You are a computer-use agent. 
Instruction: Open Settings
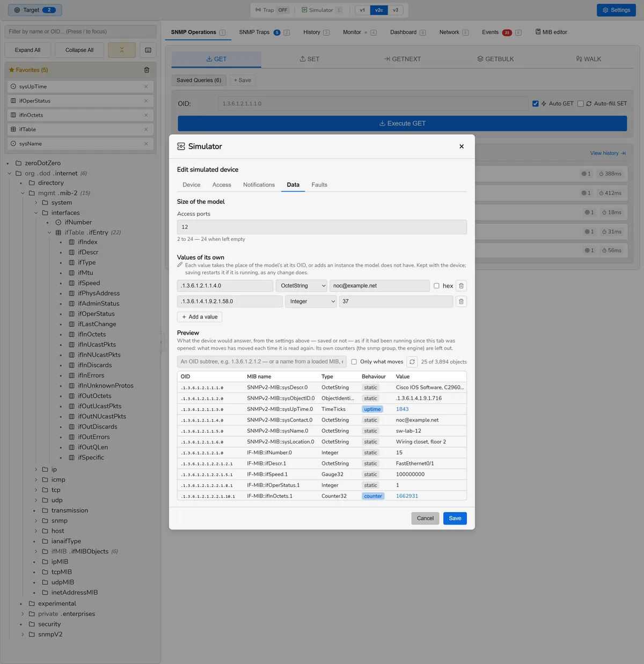(x=616, y=10)
